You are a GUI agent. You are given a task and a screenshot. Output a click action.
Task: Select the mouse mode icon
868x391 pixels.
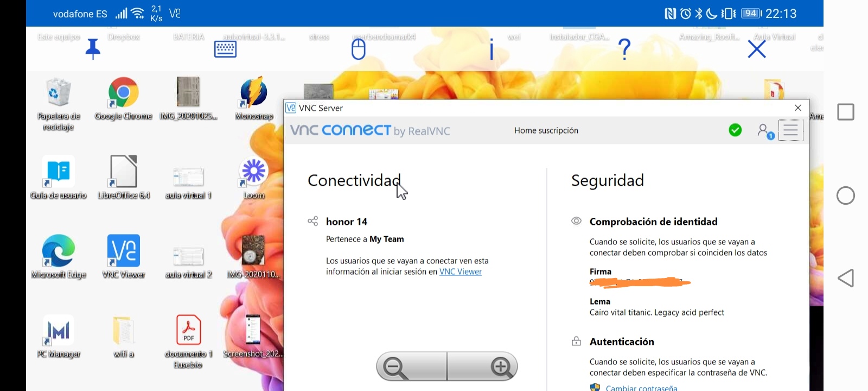[359, 49]
